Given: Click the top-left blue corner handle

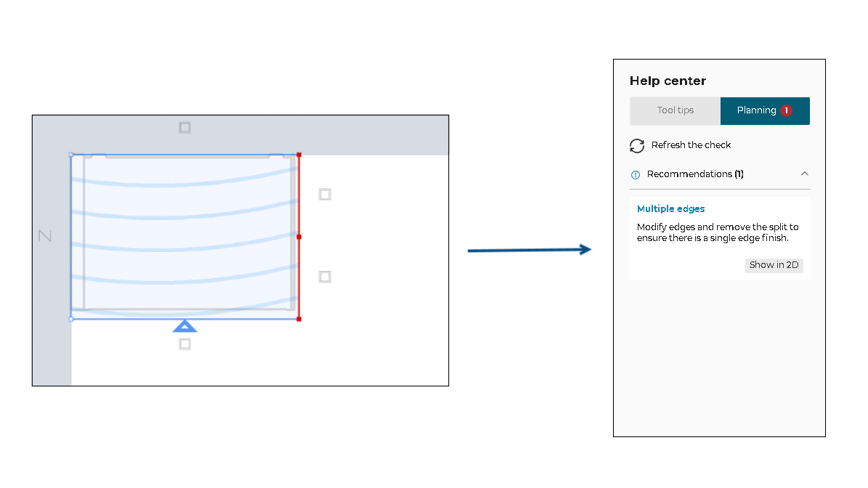Looking at the screenshot, I should (71, 155).
